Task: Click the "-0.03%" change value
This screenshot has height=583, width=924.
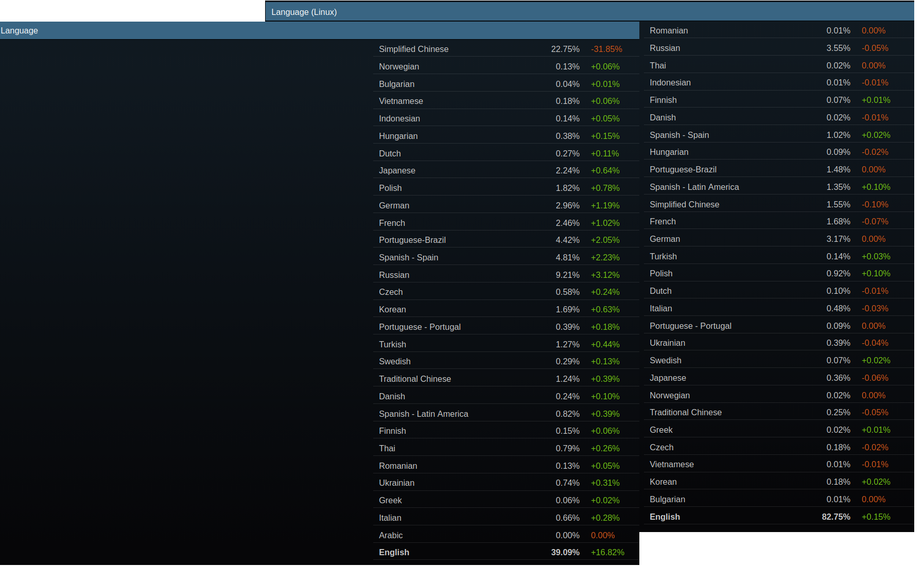Action: (875, 308)
